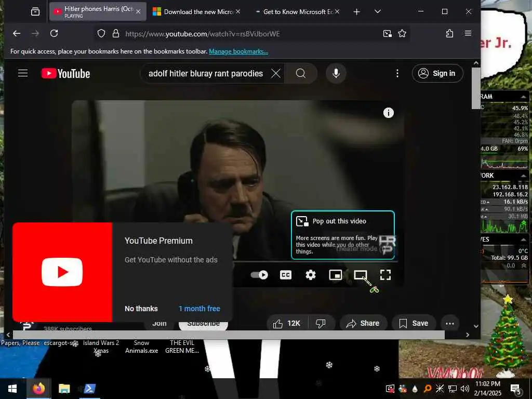The height and width of the screenshot is (399, 532).
Task: Open the YouTube guide sidebar menu
Action: [23, 73]
